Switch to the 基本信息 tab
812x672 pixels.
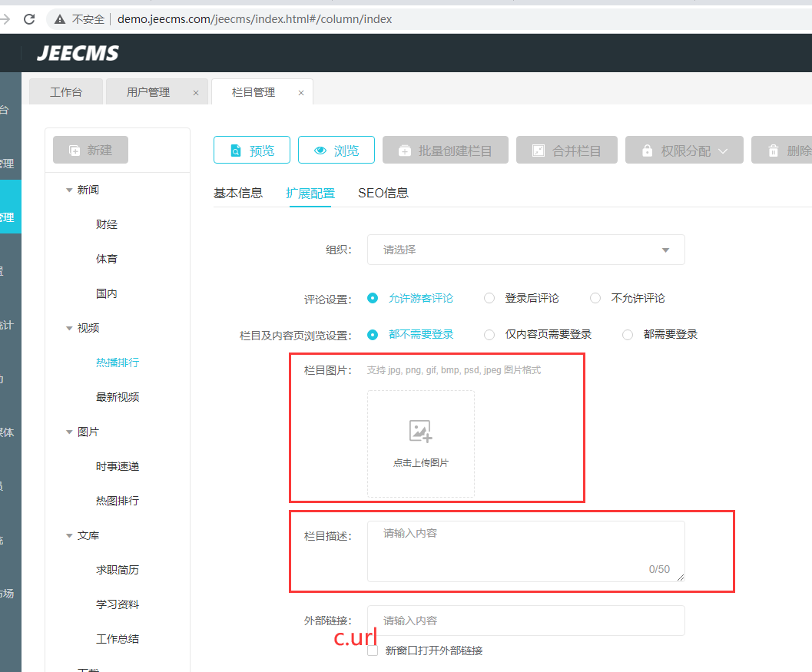click(x=238, y=194)
